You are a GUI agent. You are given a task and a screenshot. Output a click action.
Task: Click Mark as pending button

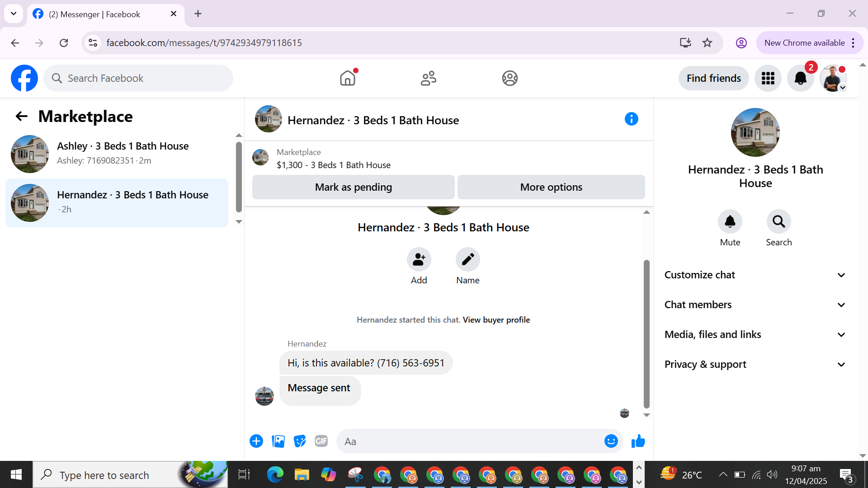[x=353, y=187]
